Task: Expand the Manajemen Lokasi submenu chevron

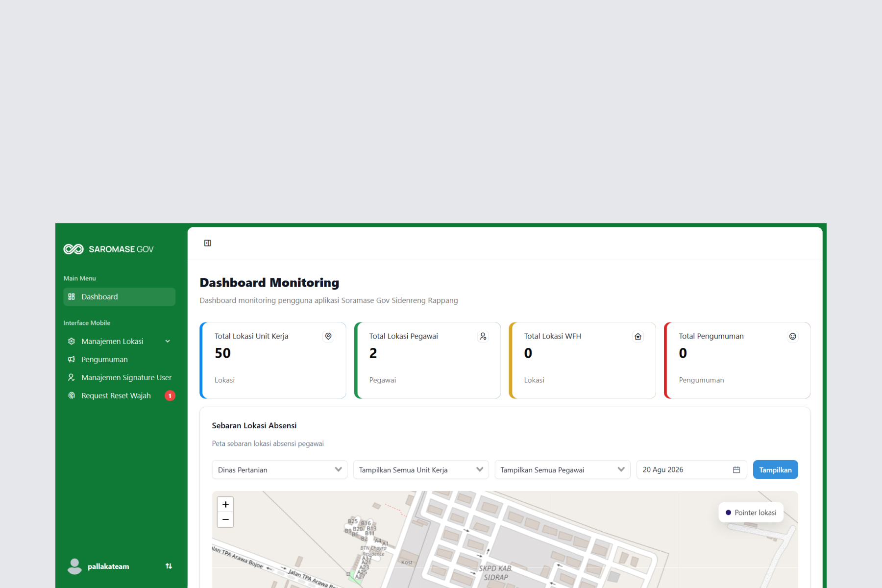Action: click(168, 342)
